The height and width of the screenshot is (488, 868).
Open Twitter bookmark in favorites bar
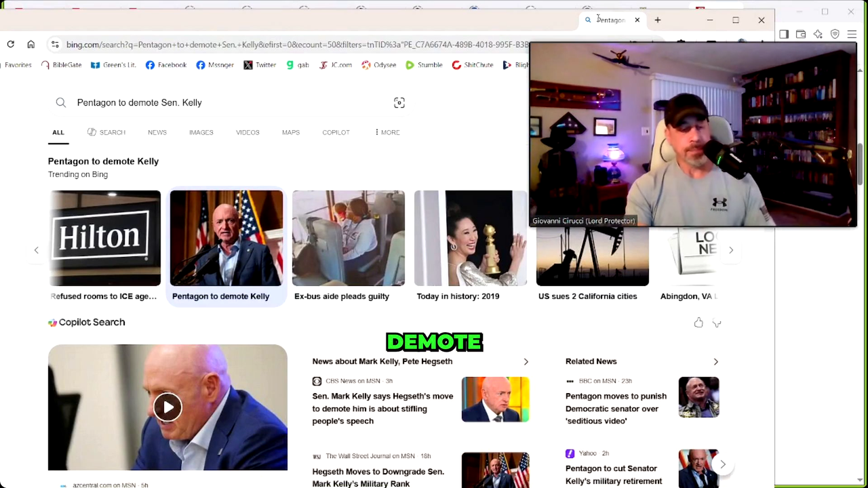(260, 65)
